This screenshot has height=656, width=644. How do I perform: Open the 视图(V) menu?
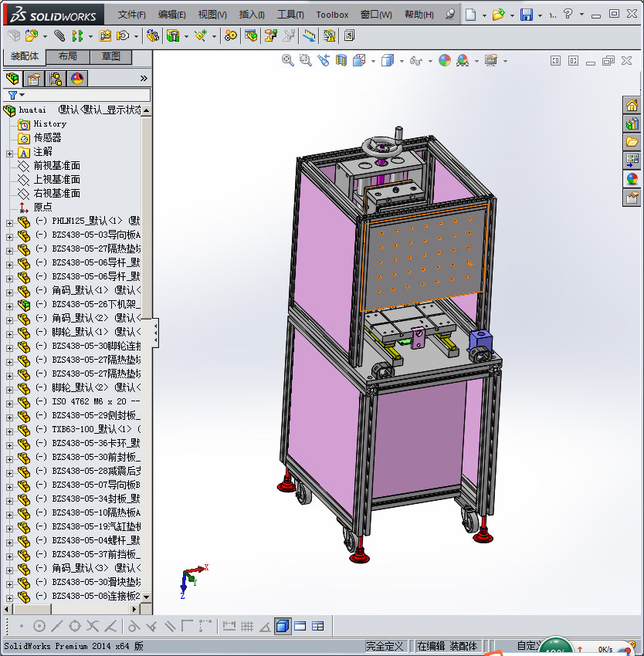pos(212,15)
